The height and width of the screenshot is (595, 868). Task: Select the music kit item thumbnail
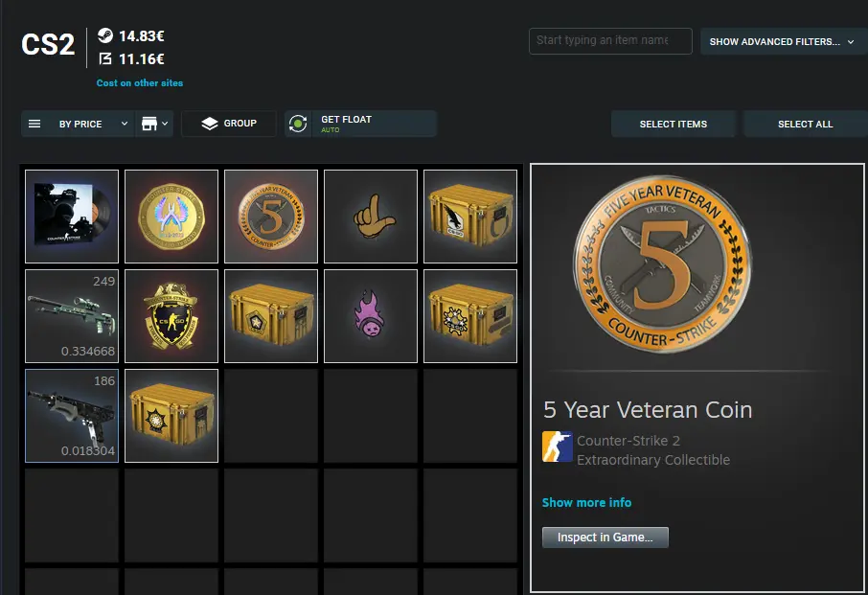click(72, 217)
